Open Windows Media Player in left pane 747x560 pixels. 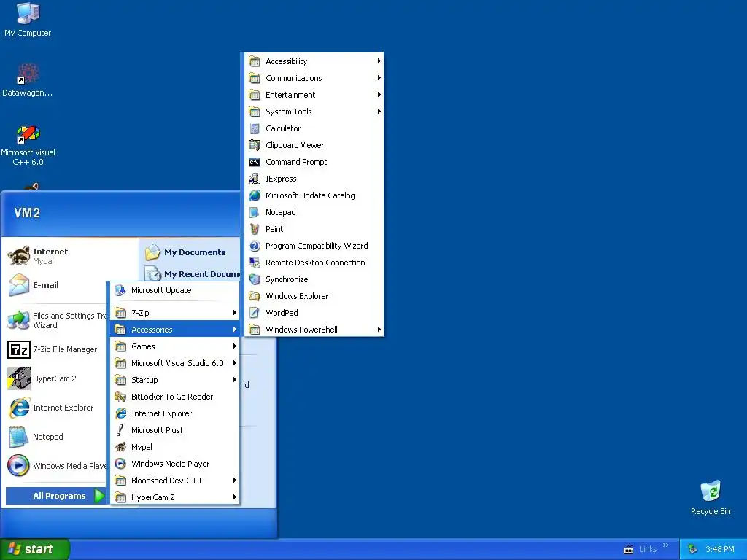(x=55, y=466)
